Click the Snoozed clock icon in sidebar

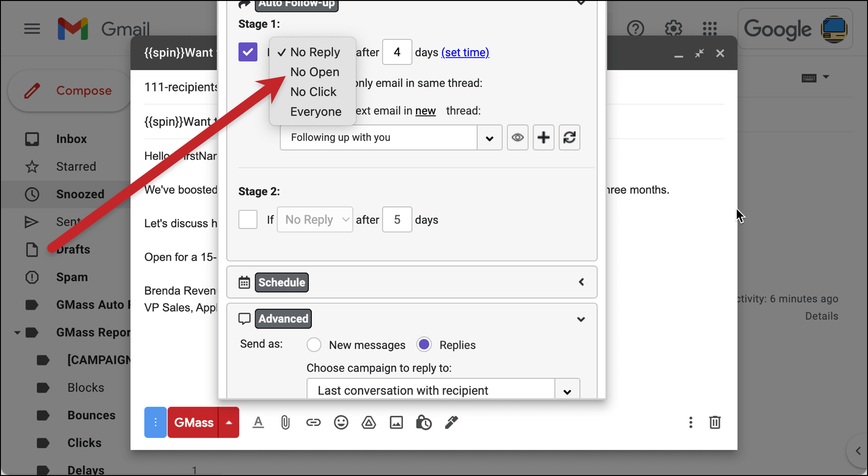[x=32, y=194]
